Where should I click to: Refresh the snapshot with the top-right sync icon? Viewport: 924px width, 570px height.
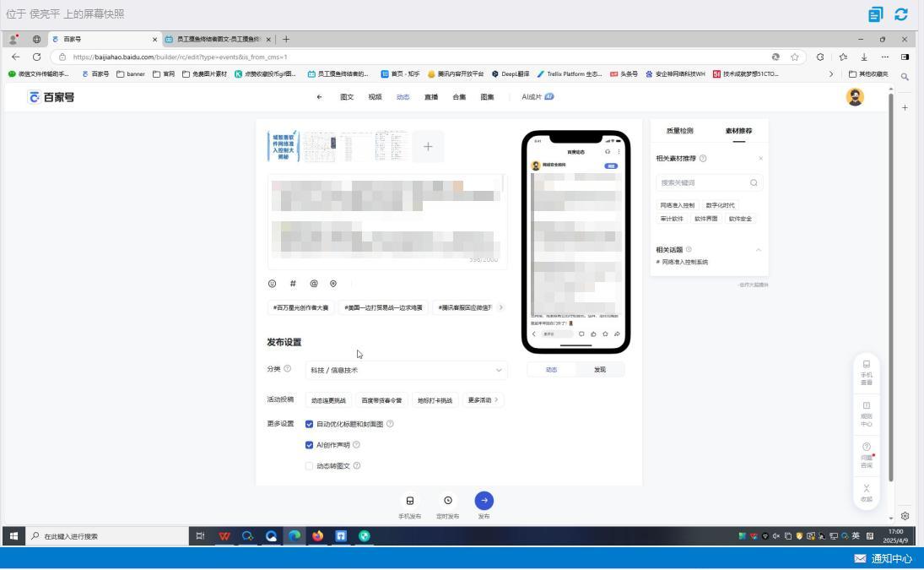(x=901, y=14)
